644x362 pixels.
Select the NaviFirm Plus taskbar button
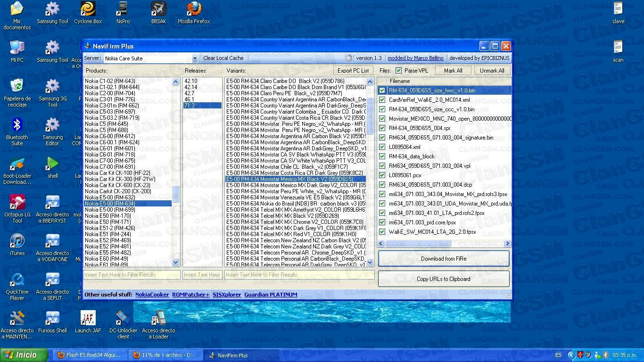pyautogui.click(x=241, y=355)
